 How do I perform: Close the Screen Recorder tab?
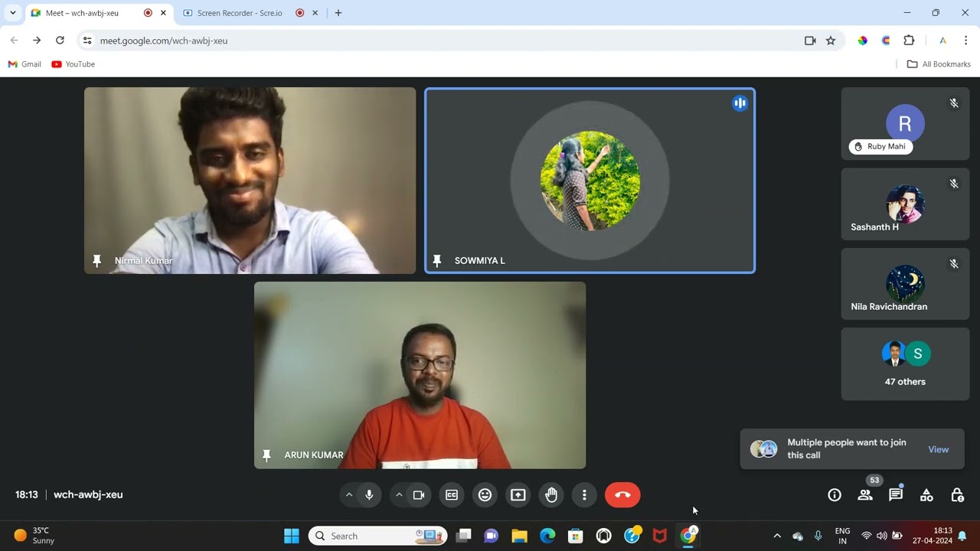click(315, 13)
